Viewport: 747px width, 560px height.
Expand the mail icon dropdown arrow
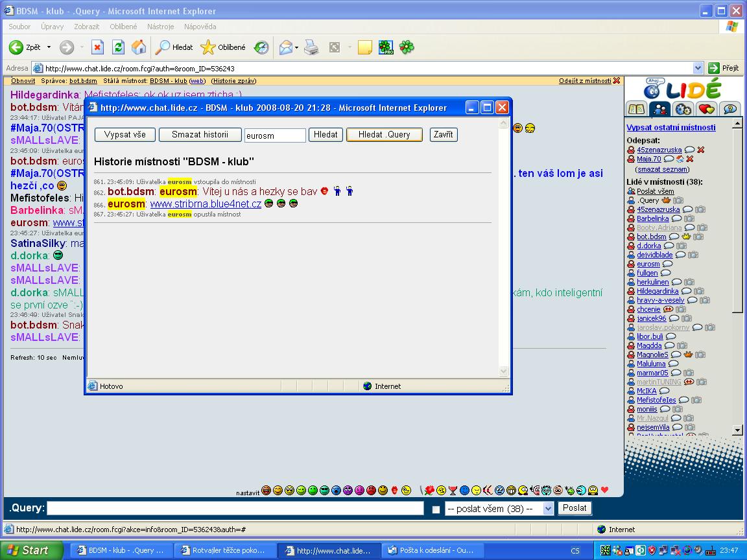click(x=296, y=47)
